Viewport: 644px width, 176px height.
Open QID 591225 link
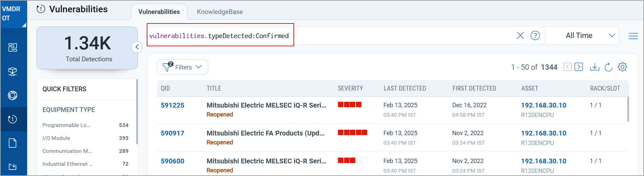click(173, 105)
